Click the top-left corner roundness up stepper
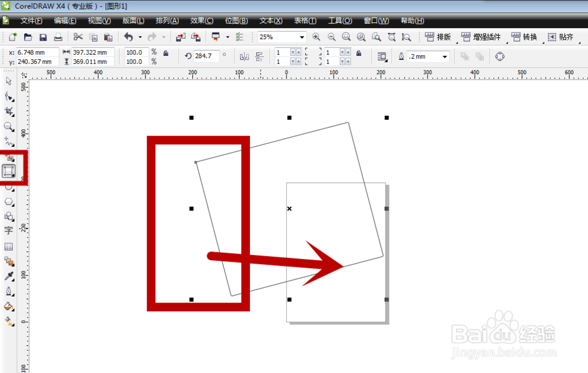 [299, 52]
